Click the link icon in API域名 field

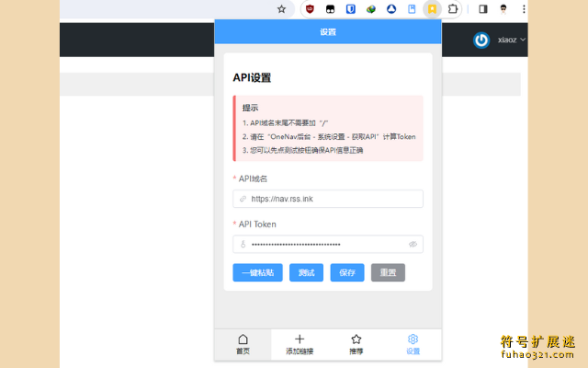pos(243,199)
